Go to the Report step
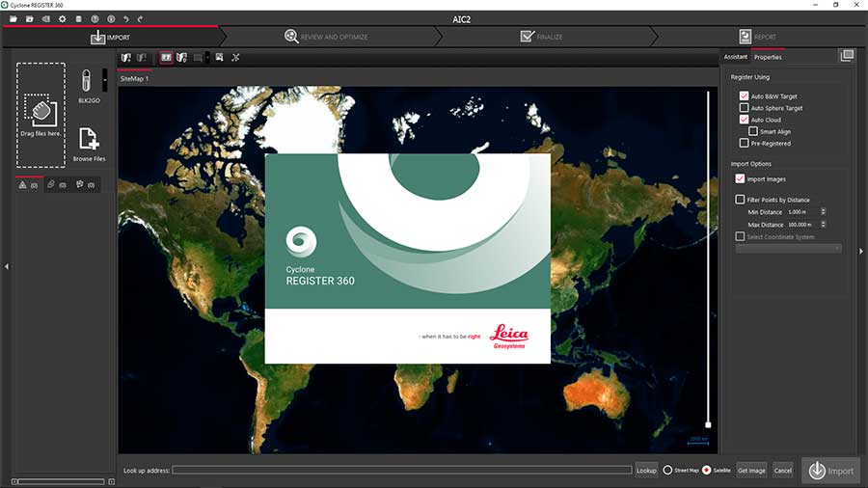Viewport: 868px width, 488px height. point(758,37)
